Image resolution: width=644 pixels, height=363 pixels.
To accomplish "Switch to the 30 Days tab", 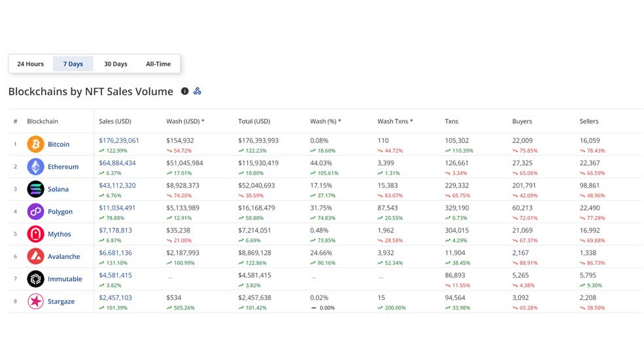I will [116, 64].
